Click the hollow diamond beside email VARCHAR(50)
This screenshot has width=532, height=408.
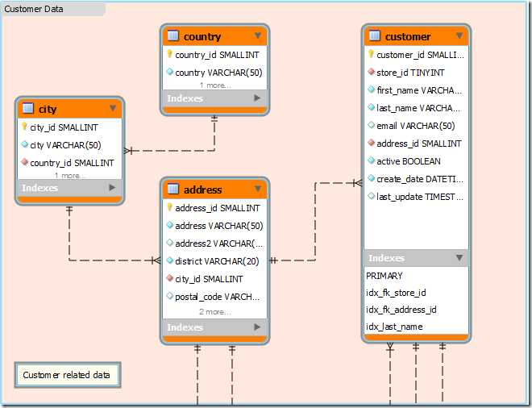coord(371,125)
